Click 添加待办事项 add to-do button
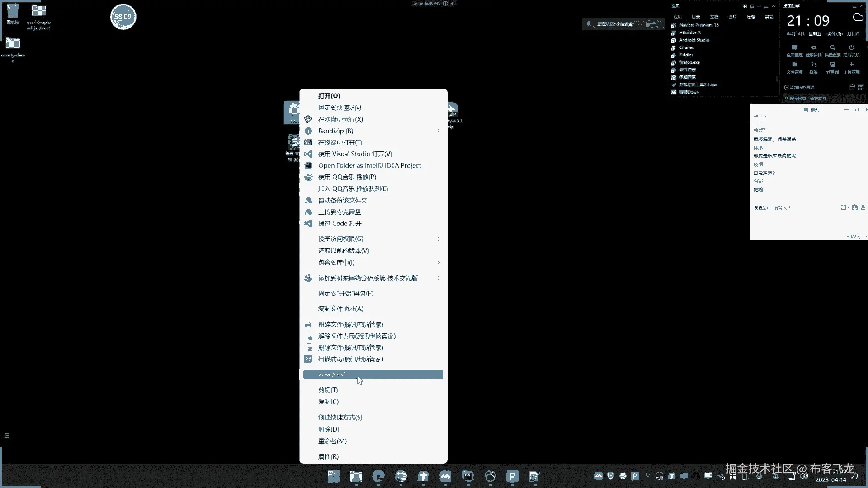 coord(799,88)
